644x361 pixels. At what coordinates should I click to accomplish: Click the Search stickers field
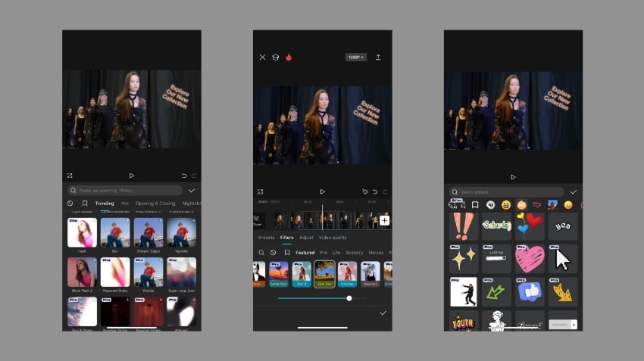(506, 192)
